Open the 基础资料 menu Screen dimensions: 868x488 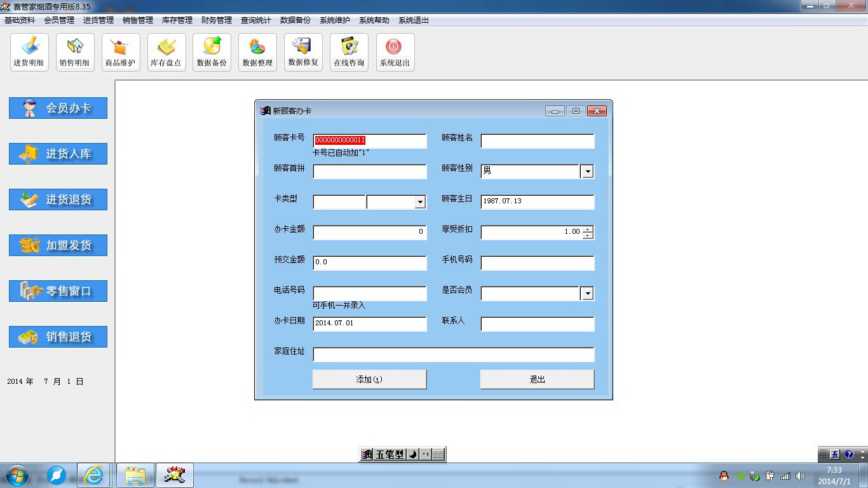click(20, 20)
